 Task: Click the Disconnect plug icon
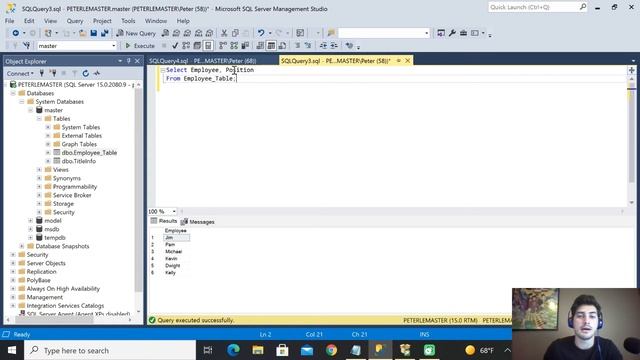53,73
